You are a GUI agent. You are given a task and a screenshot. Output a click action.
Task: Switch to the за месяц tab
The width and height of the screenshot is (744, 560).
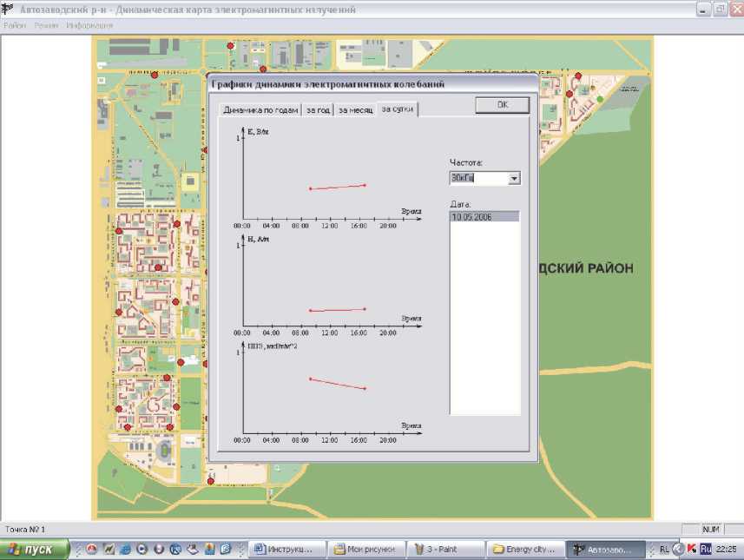point(355,110)
